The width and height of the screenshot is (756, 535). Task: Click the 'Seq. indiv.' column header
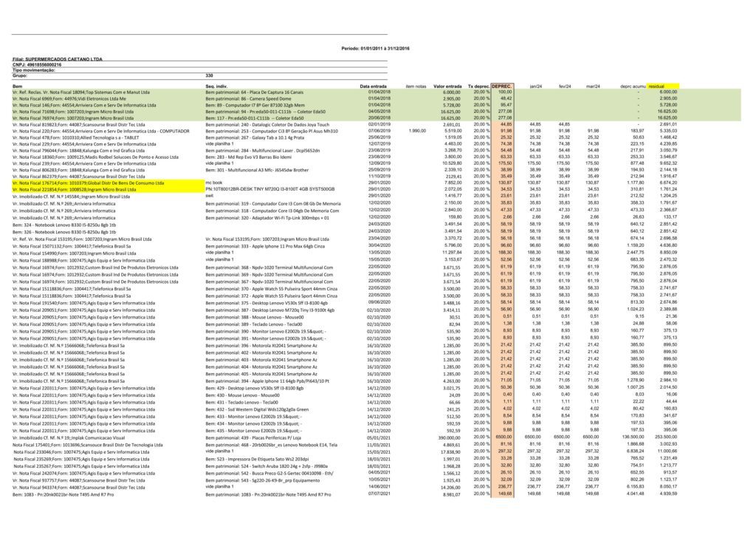point(216,86)
